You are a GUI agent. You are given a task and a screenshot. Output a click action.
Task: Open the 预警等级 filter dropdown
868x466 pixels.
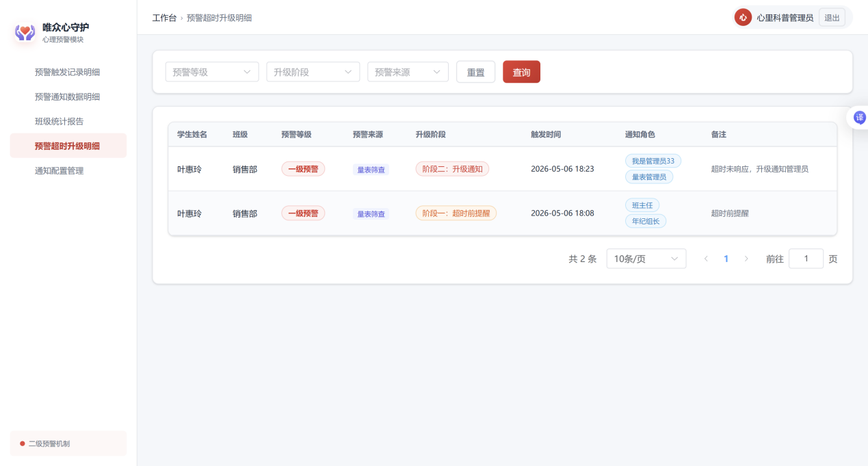point(212,72)
